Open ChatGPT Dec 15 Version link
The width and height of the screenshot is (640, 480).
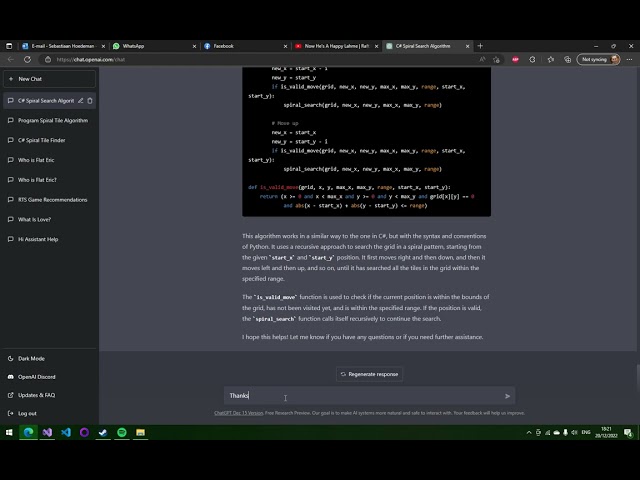(x=238, y=413)
